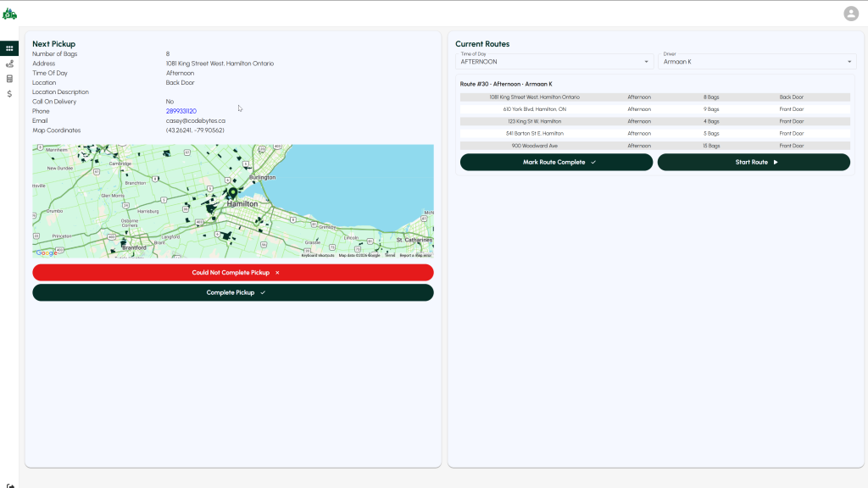Open the dollar sign payments icon

click(x=9, y=94)
